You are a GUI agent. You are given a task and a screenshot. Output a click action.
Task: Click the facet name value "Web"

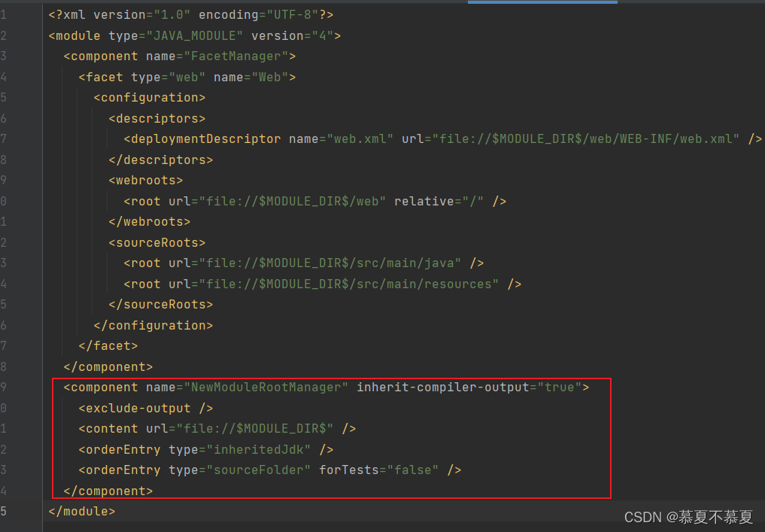tap(270, 77)
